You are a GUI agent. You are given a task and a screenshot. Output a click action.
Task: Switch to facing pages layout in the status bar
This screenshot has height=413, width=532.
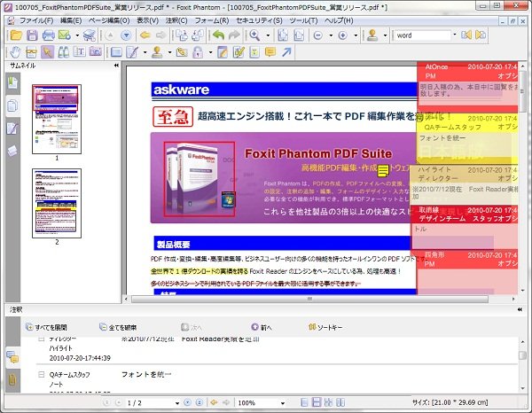(328, 402)
